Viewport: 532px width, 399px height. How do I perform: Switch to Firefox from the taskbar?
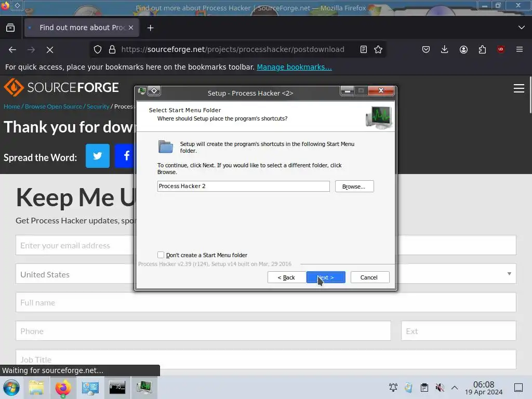[x=63, y=388]
